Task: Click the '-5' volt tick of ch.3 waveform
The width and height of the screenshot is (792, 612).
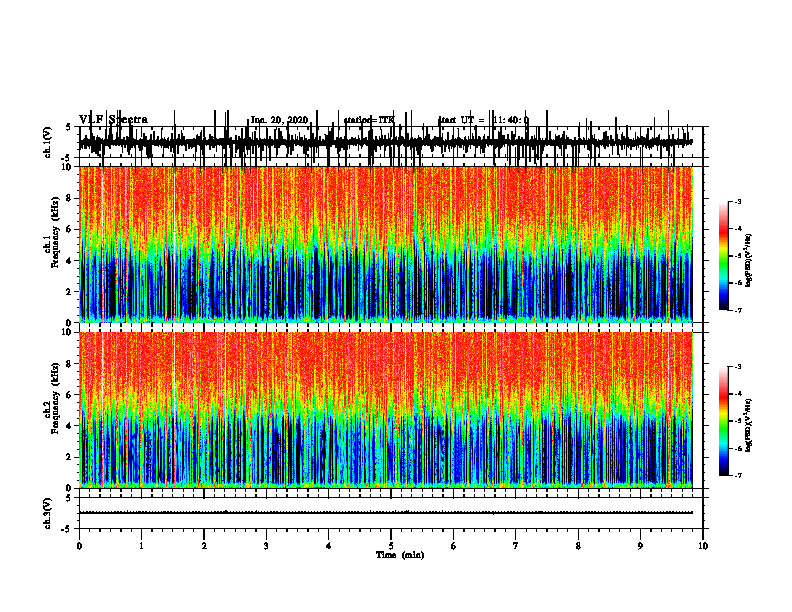Action: (67, 529)
